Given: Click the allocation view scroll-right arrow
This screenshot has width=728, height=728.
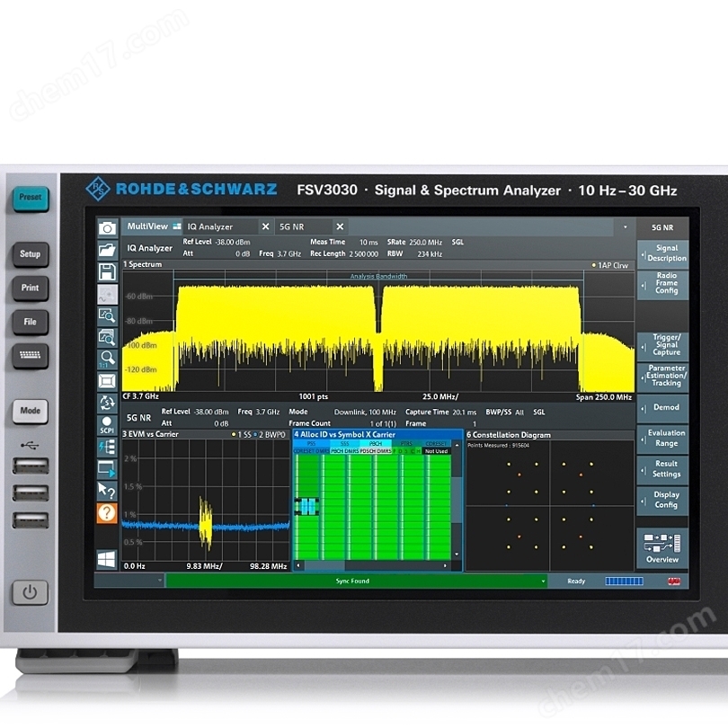Looking at the screenshot, I should click(x=445, y=565).
